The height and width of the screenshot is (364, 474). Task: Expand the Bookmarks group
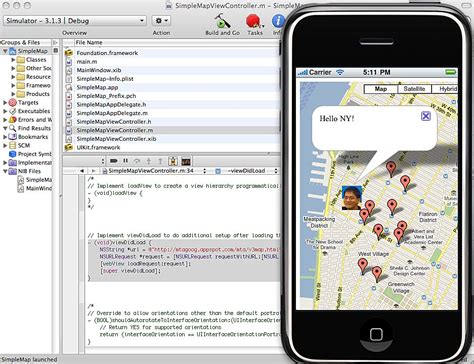point(5,137)
